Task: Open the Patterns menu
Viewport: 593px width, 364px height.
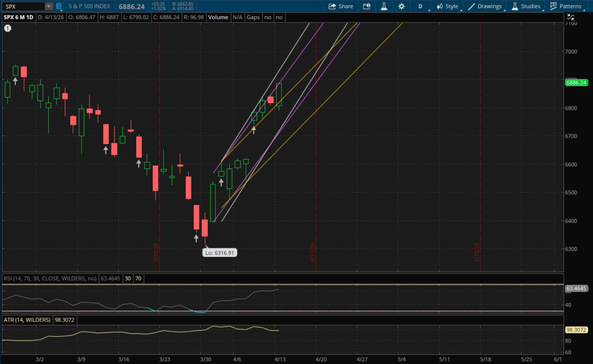Action: point(566,6)
